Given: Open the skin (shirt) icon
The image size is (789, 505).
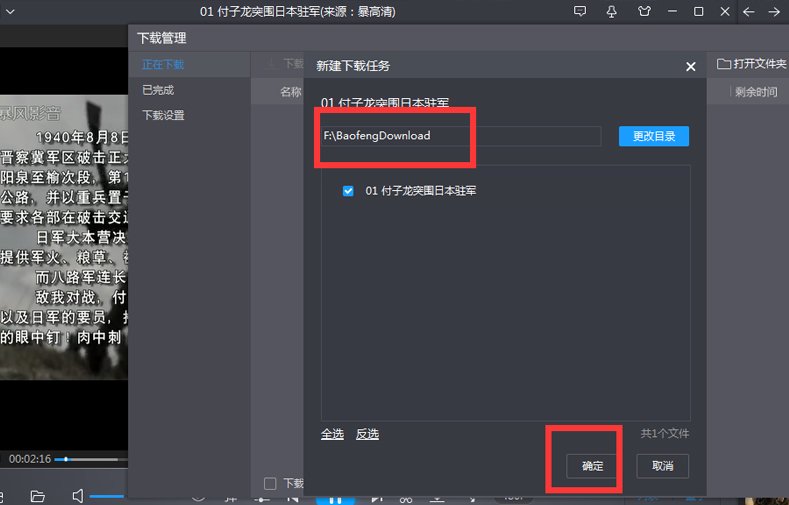Looking at the screenshot, I should click(644, 11).
